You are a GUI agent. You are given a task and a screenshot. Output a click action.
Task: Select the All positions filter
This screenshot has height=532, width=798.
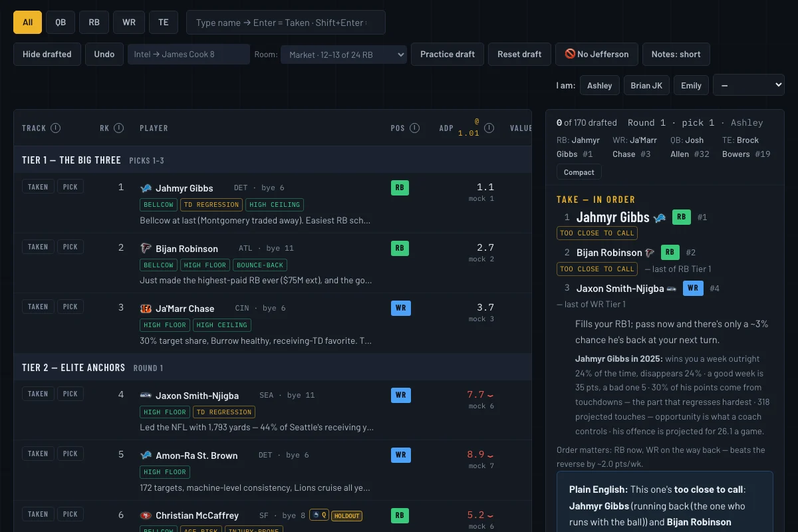pyautogui.click(x=27, y=22)
